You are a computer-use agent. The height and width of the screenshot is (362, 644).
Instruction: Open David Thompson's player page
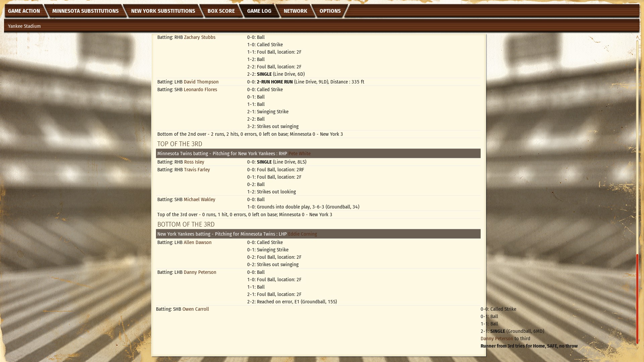tap(201, 82)
